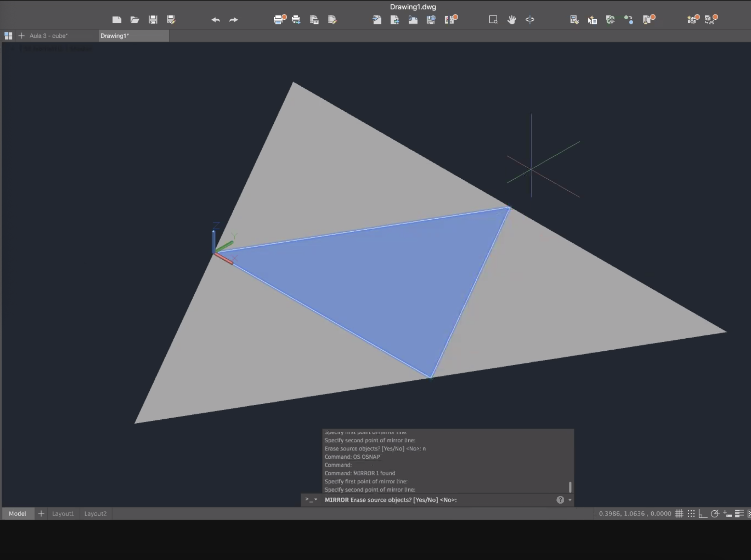Viewport: 751px width, 560px height.
Task: Open the Zoom Window tool
Action: (x=493, y=20)
